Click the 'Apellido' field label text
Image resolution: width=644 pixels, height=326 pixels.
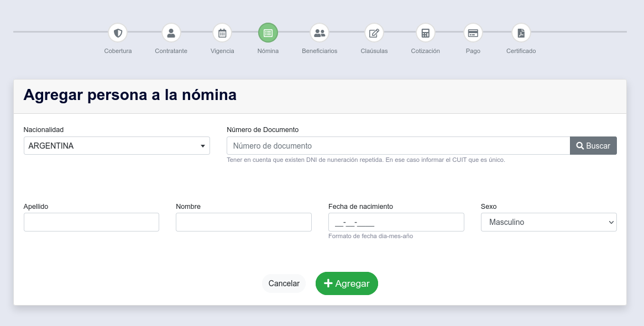(36, 207)
